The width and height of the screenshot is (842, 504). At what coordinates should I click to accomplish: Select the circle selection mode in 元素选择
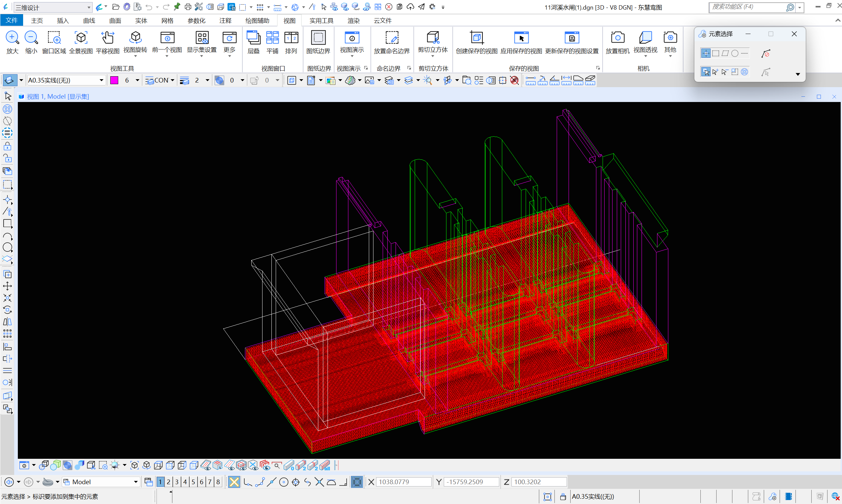pyautogui.click(x=735, y=53)
